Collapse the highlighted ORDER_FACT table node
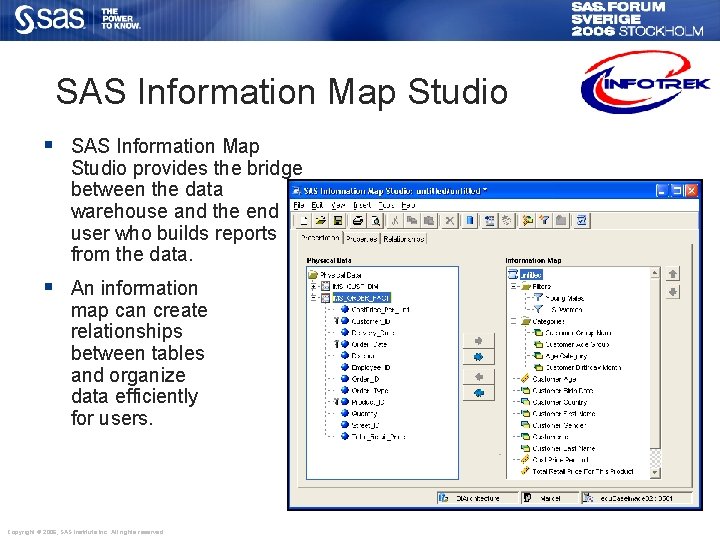Image resolution: width=720 pixels, height=540 pixels. [314, 298]
